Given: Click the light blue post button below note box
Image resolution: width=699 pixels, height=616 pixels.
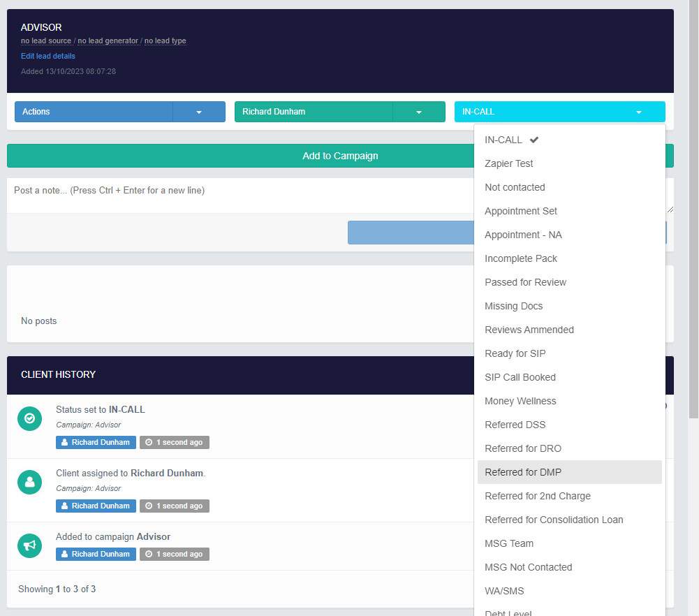Looking at the screenshot, I should (x=411, y=233).
